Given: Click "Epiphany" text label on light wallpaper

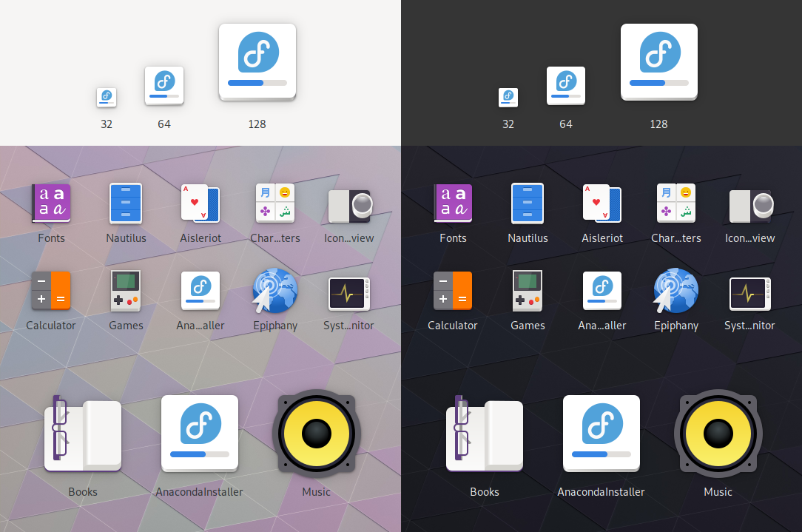Looking at the screenshot, I should (275, 326).
